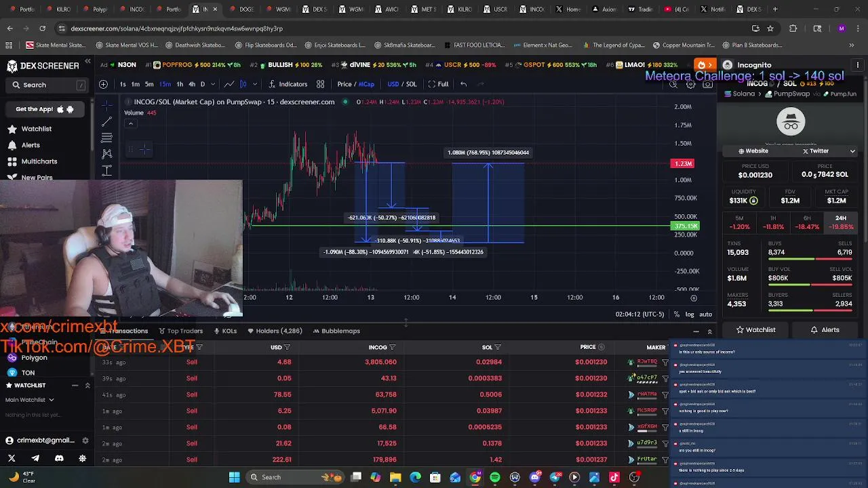Select the text annotation tool

coord(107,170)
